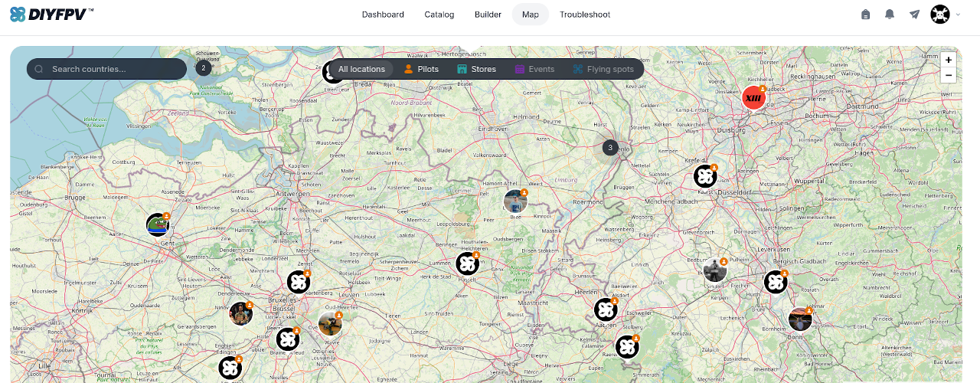Go to the Dashboard tab
This screenshot has width=980, height=383.
383,15
